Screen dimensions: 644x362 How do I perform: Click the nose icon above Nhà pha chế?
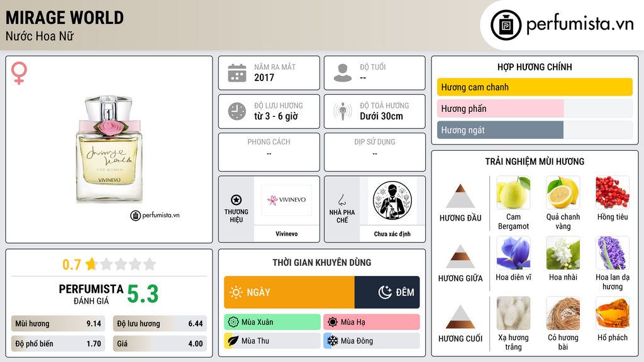pos(341,200)
